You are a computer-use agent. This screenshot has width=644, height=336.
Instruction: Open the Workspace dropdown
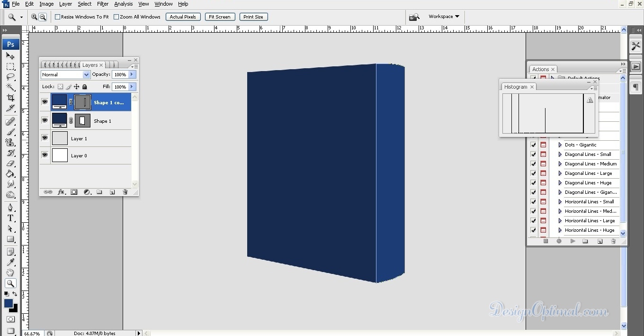pos(444,17)
